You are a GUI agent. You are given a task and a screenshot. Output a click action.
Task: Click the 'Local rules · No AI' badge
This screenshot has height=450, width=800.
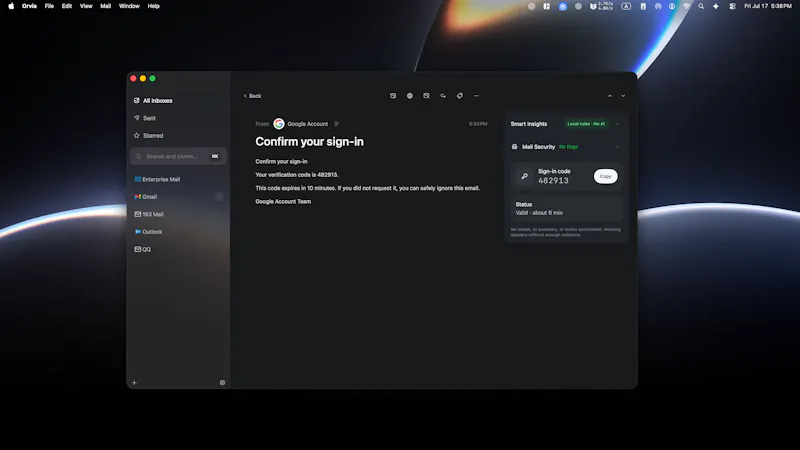(x=586, y=124)
